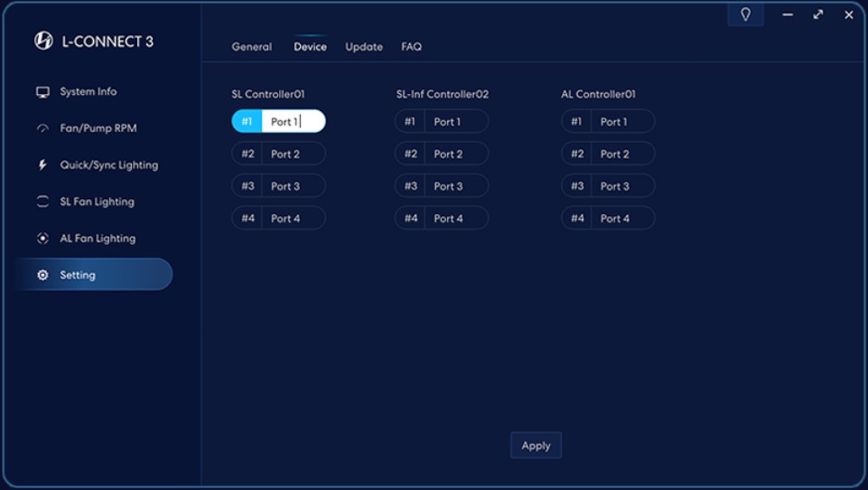Edit SL-Inf Controller02 Port 1 name field
The height and width of the screenshot is (490, 868).
tap(456, 121)
